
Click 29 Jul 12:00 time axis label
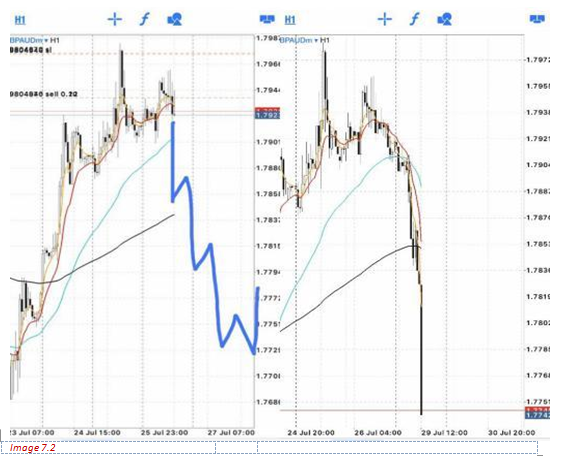pyautogui.click(x=444, y=433)
